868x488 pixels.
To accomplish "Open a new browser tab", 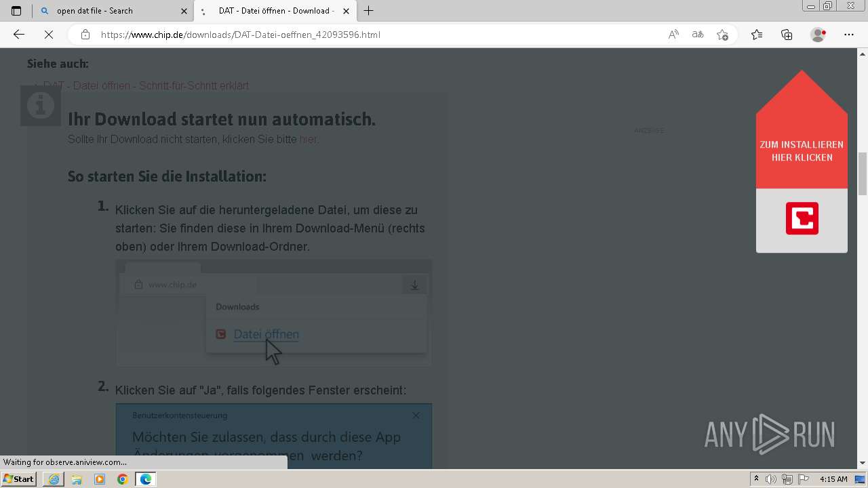I will (369, 11).
